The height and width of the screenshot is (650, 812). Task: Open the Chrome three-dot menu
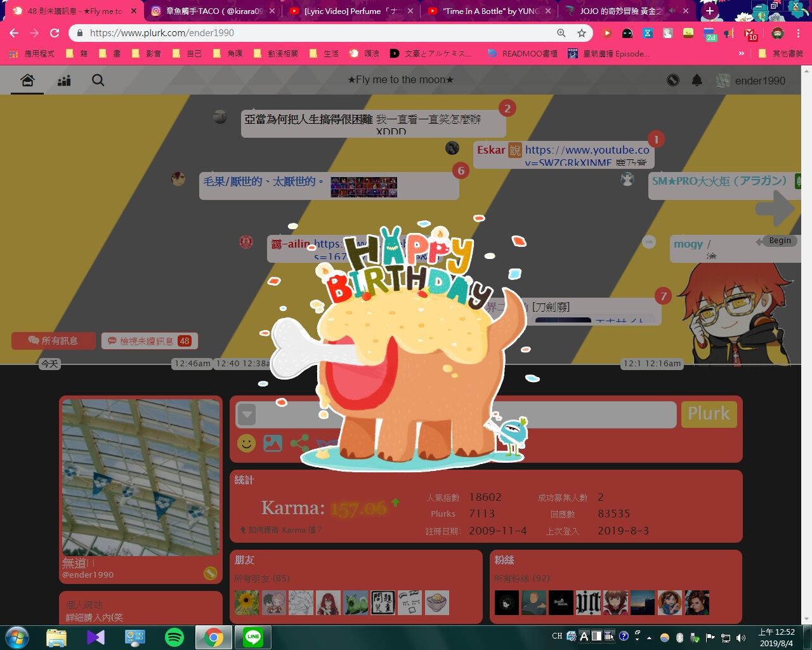click(799, 33)
